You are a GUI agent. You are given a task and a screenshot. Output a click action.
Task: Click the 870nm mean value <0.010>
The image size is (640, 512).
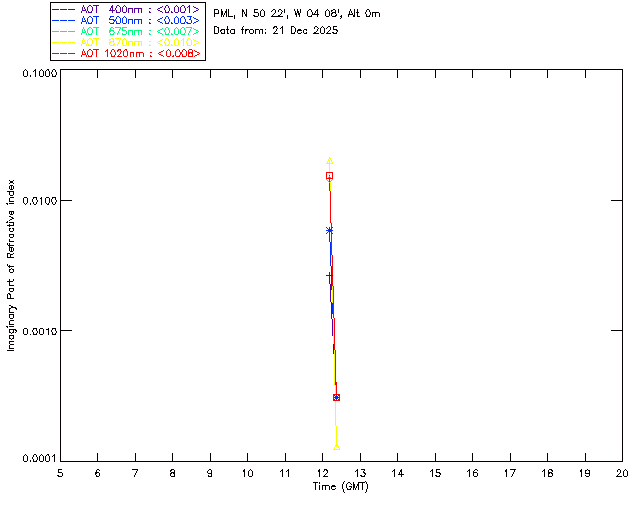click(x=178, y=42)
